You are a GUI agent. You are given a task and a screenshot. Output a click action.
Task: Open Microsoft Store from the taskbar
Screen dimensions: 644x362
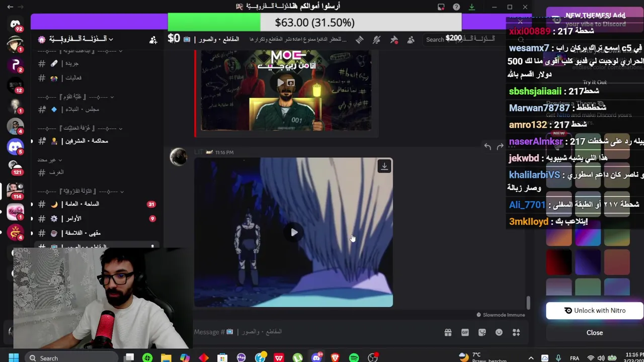click(222, 358)
